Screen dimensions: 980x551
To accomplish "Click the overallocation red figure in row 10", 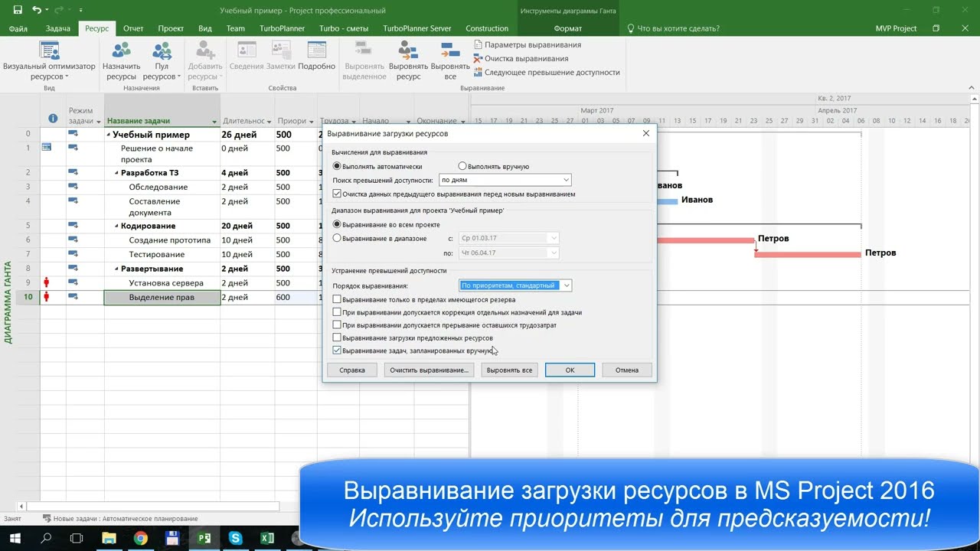I will tap(46, 297).
